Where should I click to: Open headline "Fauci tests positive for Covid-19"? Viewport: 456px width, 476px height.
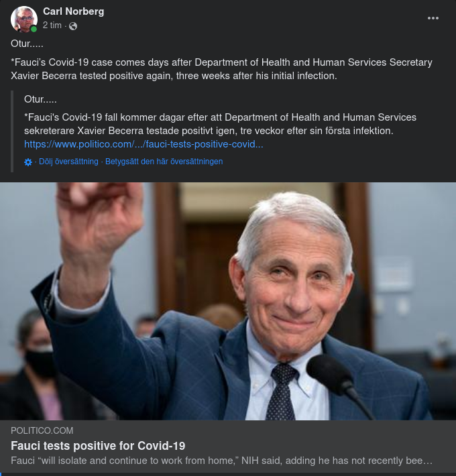tap(98, 446)
